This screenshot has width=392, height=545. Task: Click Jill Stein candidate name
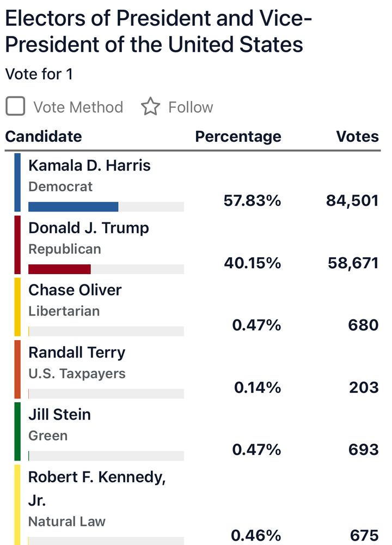[59, 415]
